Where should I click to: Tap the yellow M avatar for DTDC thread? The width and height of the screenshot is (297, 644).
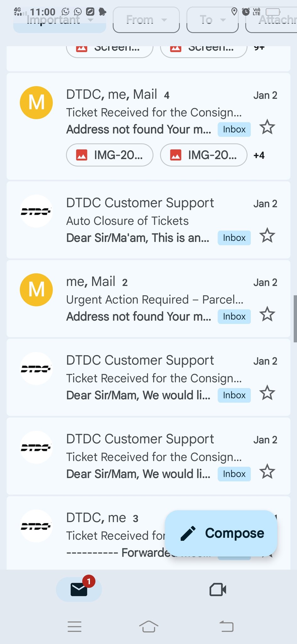[x=36, y=103]
